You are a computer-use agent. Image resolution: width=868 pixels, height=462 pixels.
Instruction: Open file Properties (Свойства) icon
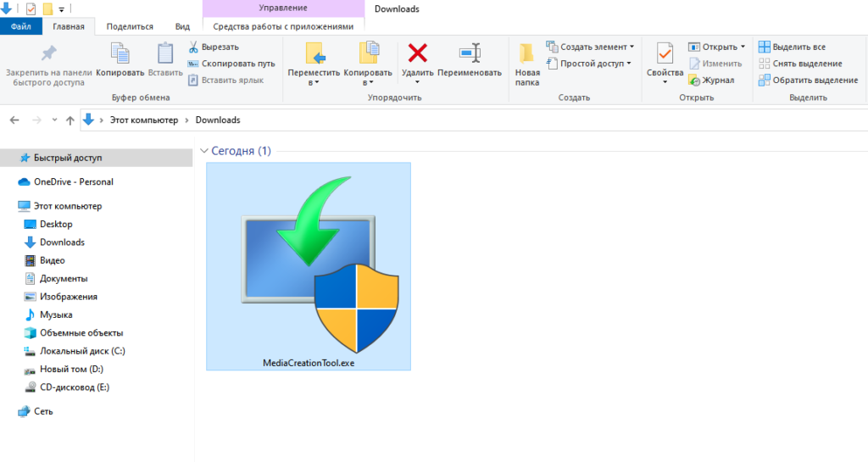coord(665,55)
